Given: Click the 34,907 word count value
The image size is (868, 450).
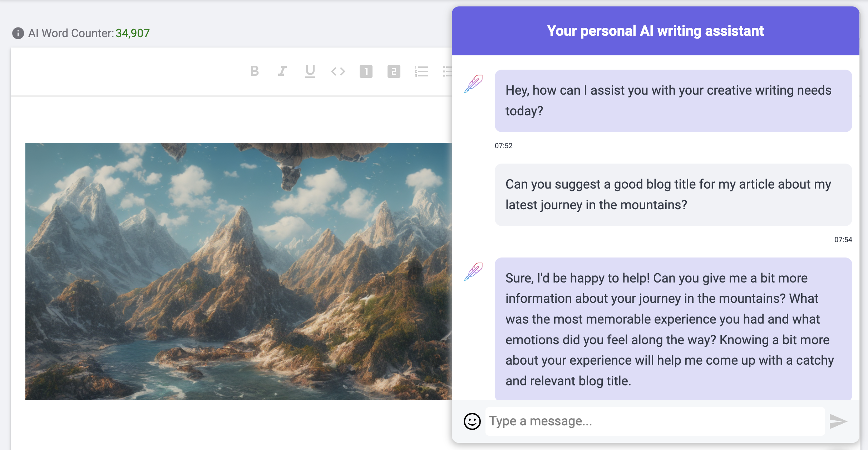Looking at the screenshot, I should 132,33.
